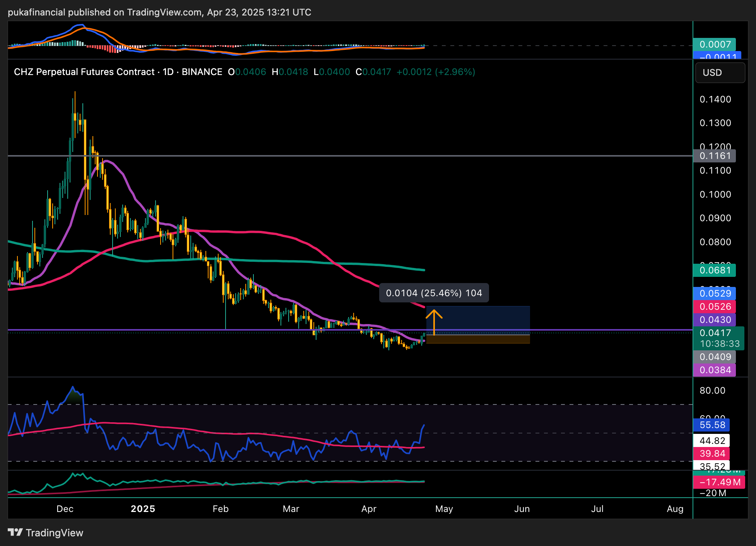Select the blue 0.0529 price label
Image resolution: width=756 pixels, height=546 pixels.
715,293
